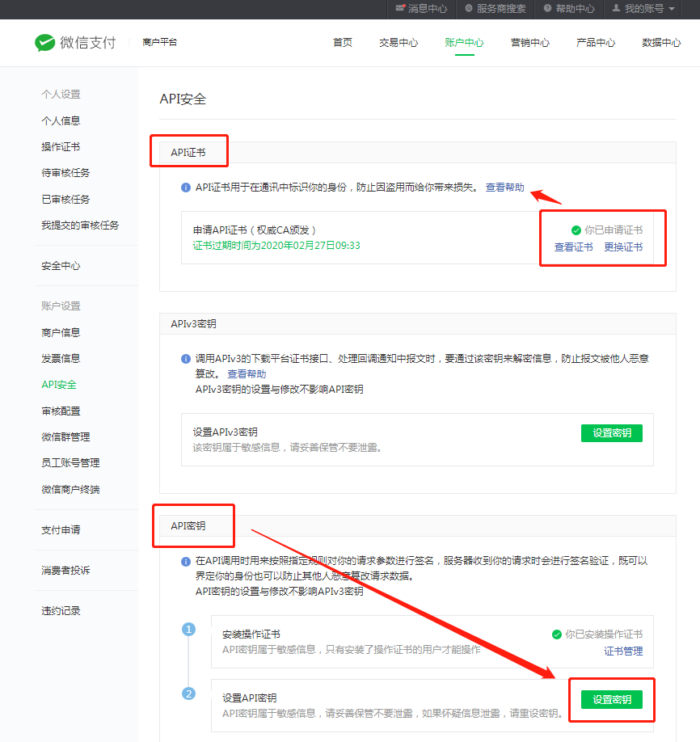The image size is (700, 742).
Task: Switch to the 营销中心 tab
Action: point(530,43)
